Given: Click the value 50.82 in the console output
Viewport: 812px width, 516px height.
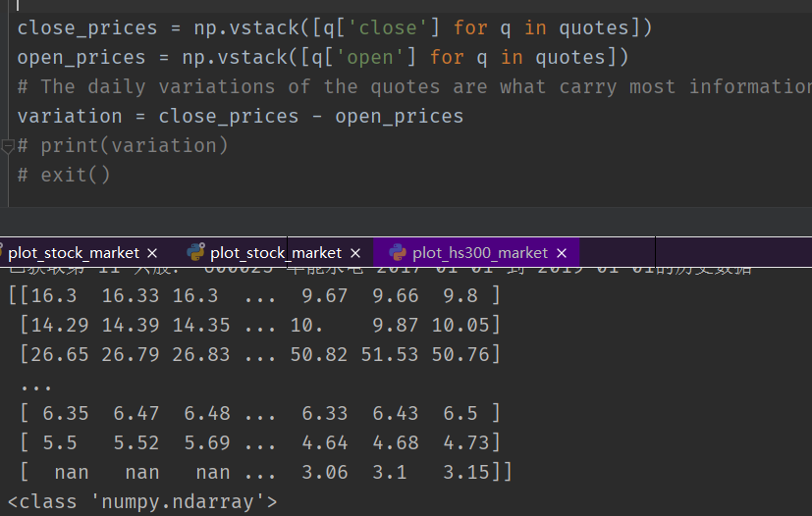Looking at the screenshot, I should [x=319, y=354].
